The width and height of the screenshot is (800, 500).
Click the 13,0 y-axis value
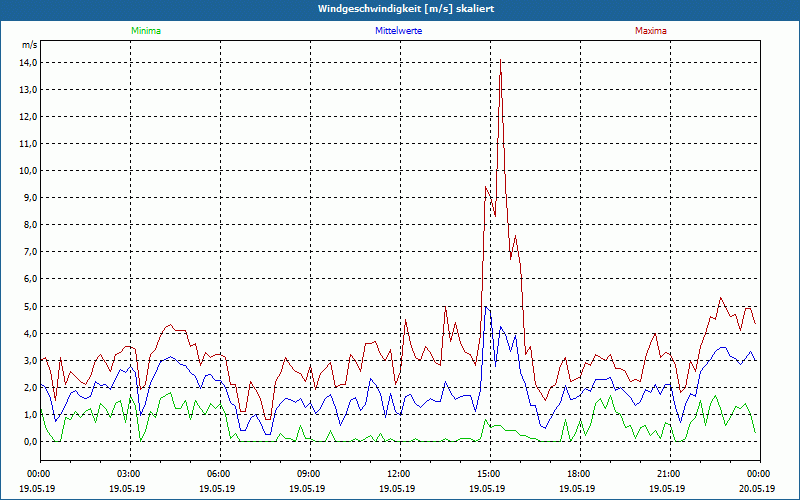pos(28,90)
